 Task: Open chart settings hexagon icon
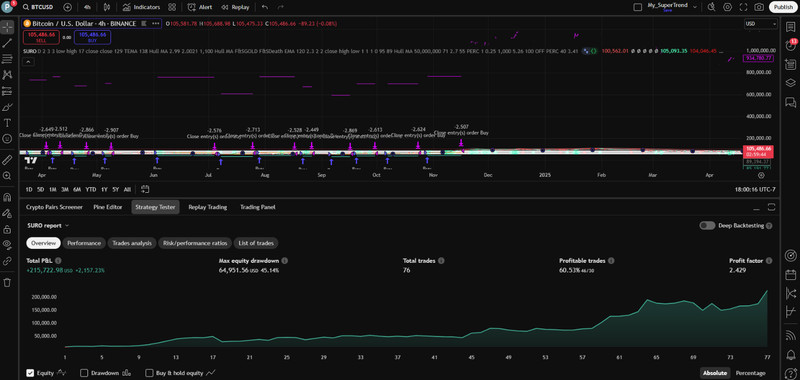pyautogui.click(x=728, y=7)
